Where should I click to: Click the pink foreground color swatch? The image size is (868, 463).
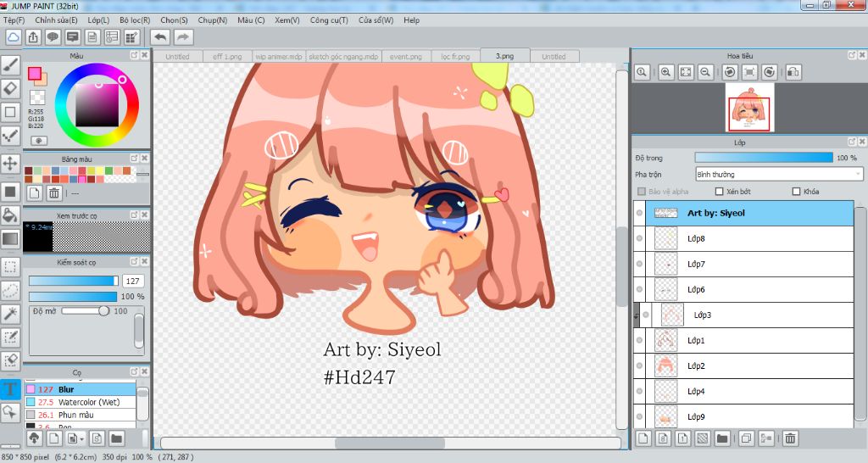pyautogui.click(x=34, y=73)
